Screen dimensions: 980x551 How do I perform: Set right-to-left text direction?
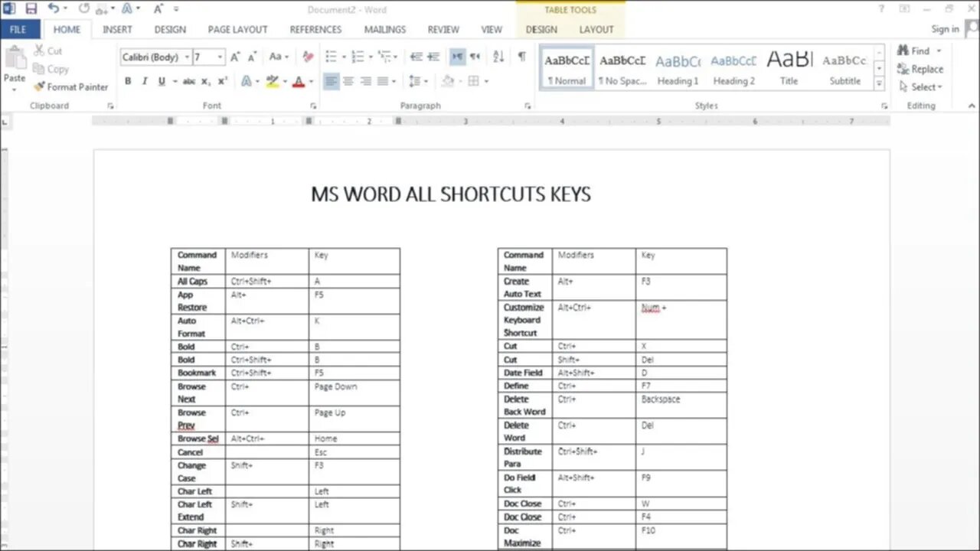pyautogui.click(x=475, y=57)
